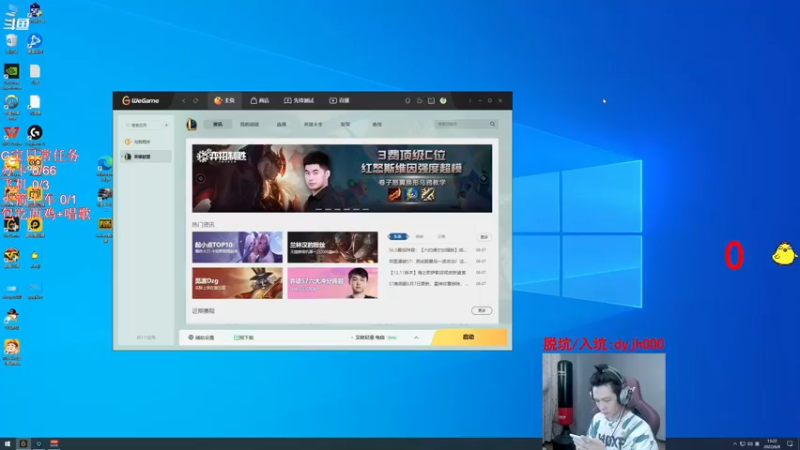Click the folder icon in WeGame title bar
Screen dimensions: 800x450
tap(419, 101)
